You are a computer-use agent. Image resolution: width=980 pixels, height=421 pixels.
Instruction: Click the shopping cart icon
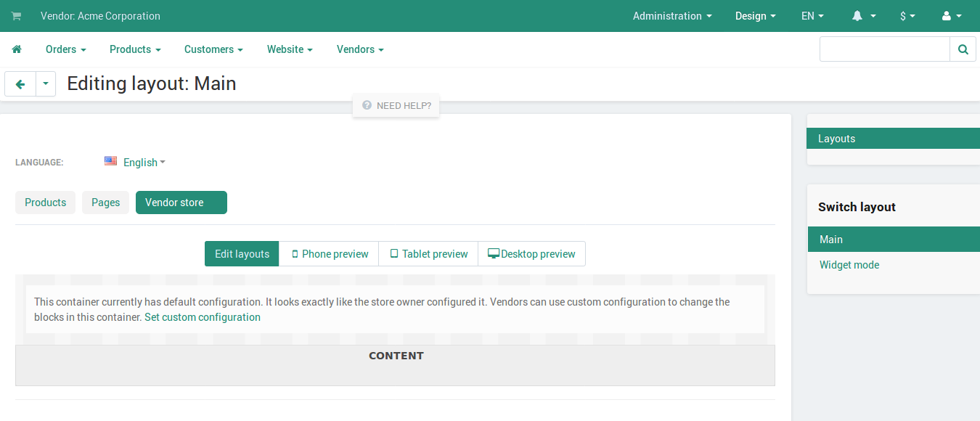16,16
